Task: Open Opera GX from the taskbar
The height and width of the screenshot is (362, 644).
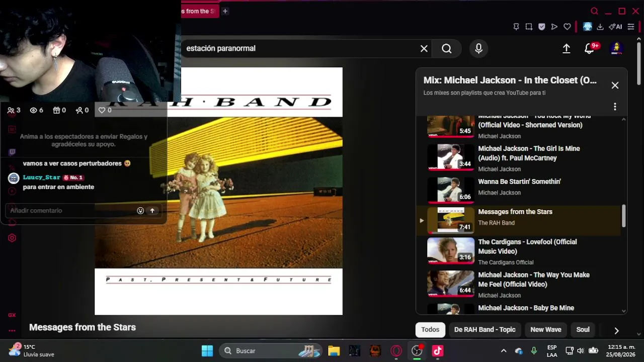Action: click(x=396, y=351)
